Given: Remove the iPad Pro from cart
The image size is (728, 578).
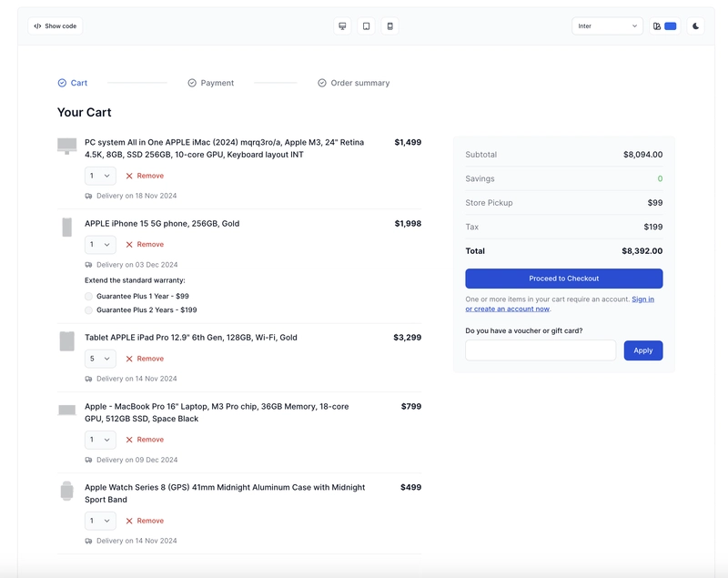Looking at the screenshot, I should point(145,359).
